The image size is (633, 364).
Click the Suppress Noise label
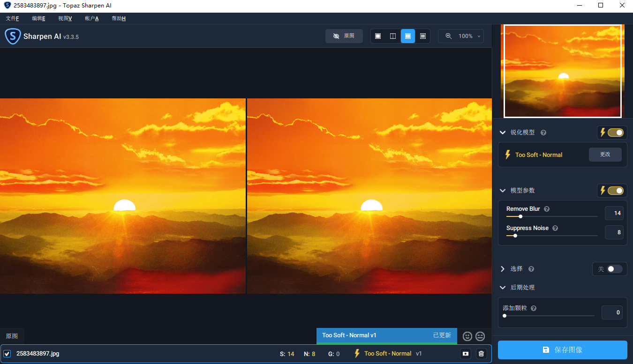527,228
